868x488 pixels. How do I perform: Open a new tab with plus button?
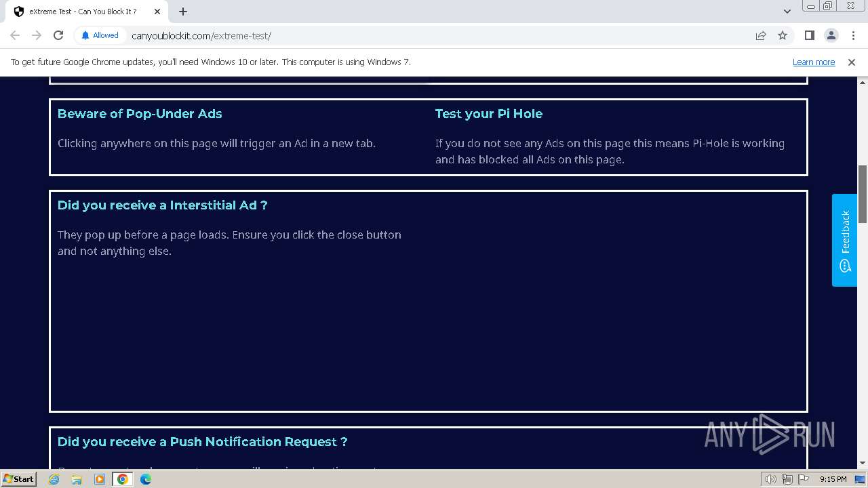coord(183,12)
